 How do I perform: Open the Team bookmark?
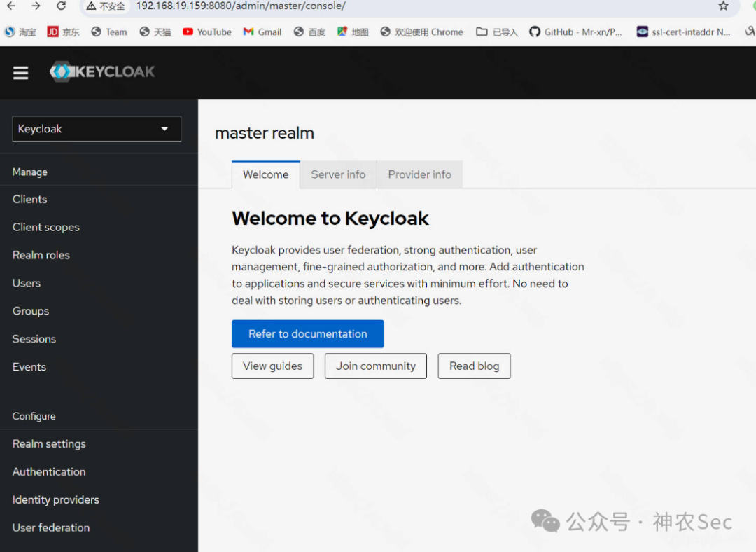click(x=109, y=32)
